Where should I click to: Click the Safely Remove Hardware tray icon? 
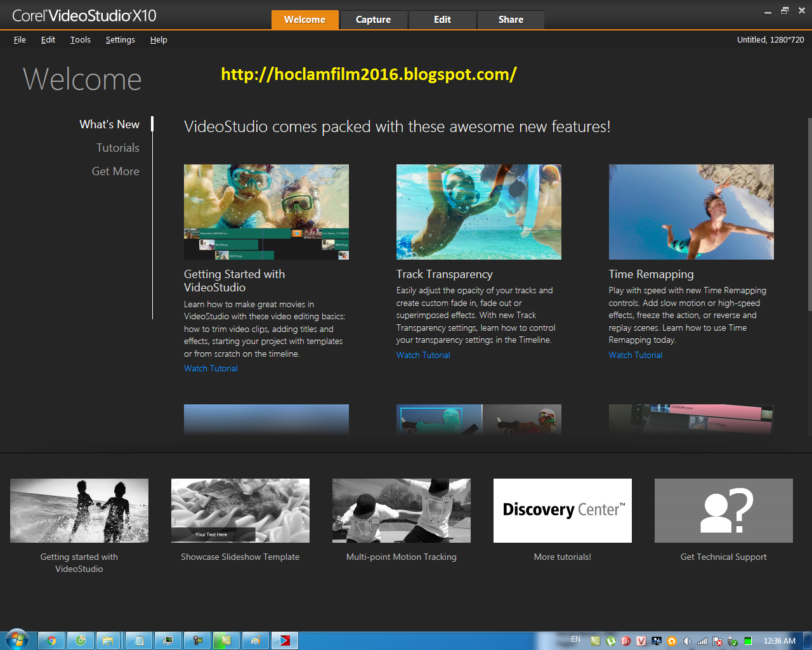coord(732,640)
